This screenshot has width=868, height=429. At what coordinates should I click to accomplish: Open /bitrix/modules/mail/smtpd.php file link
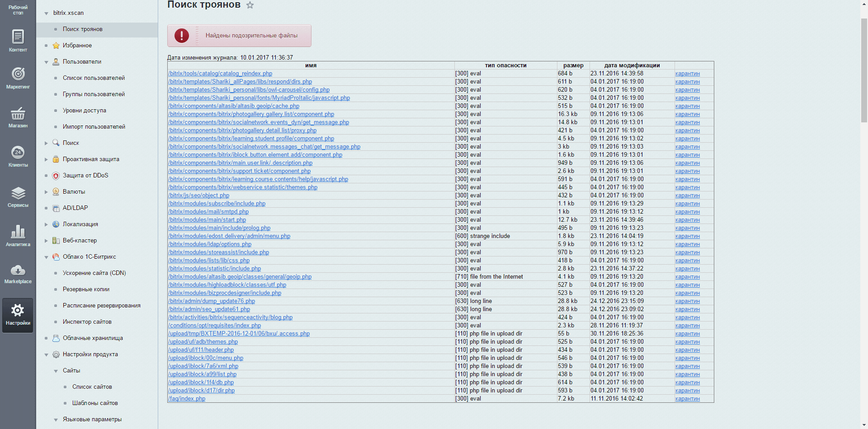208,212
